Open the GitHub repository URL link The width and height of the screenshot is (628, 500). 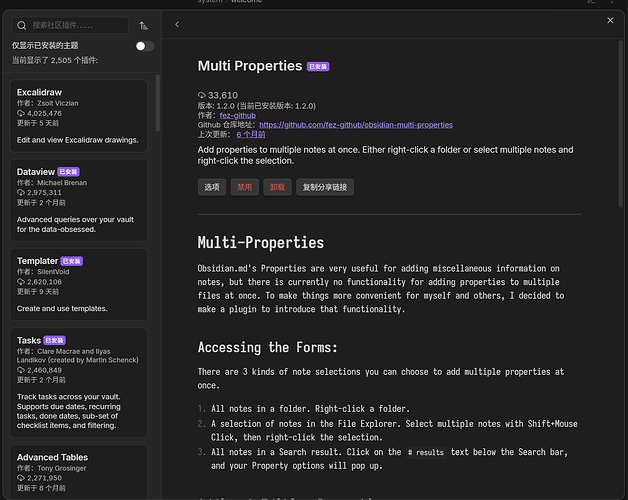356,125
